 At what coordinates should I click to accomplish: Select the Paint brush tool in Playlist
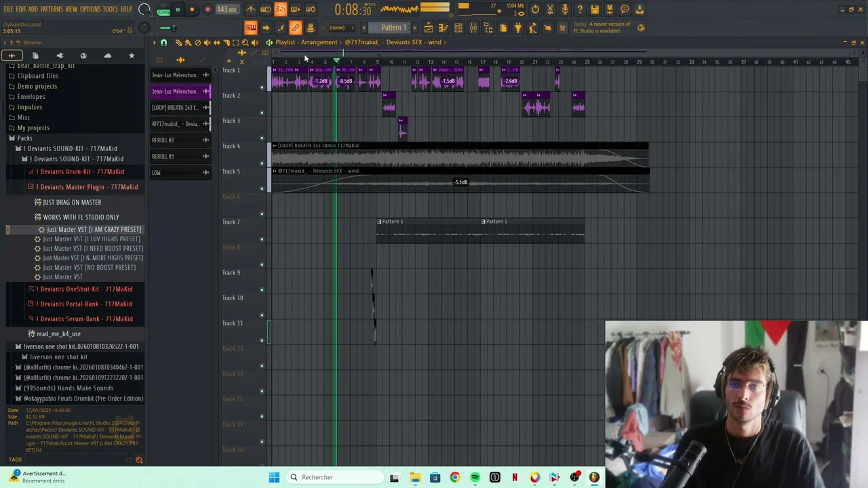[189, 43]
